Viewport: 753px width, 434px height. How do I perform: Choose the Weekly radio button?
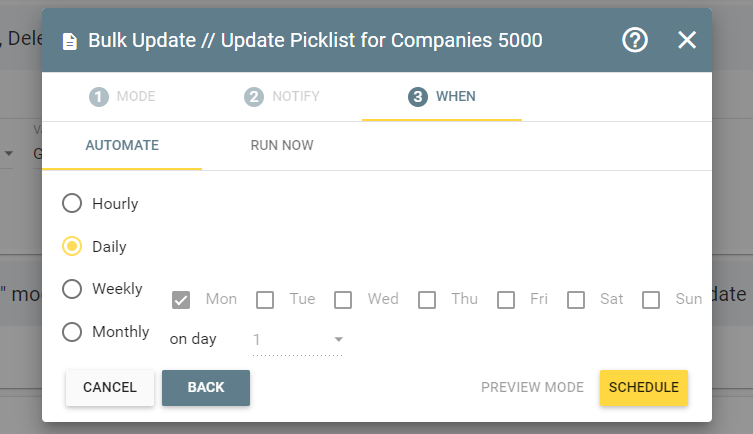(x=72, y=289)
